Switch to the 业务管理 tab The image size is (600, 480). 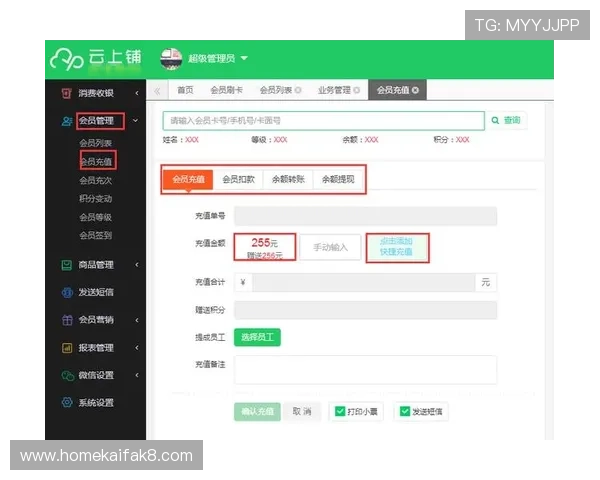334,90
